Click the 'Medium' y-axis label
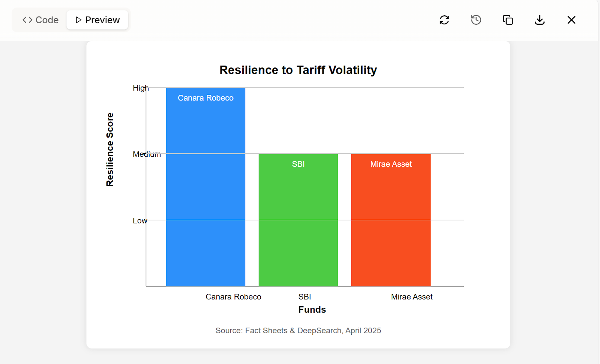The image size is (600, 364). [147, 154]
